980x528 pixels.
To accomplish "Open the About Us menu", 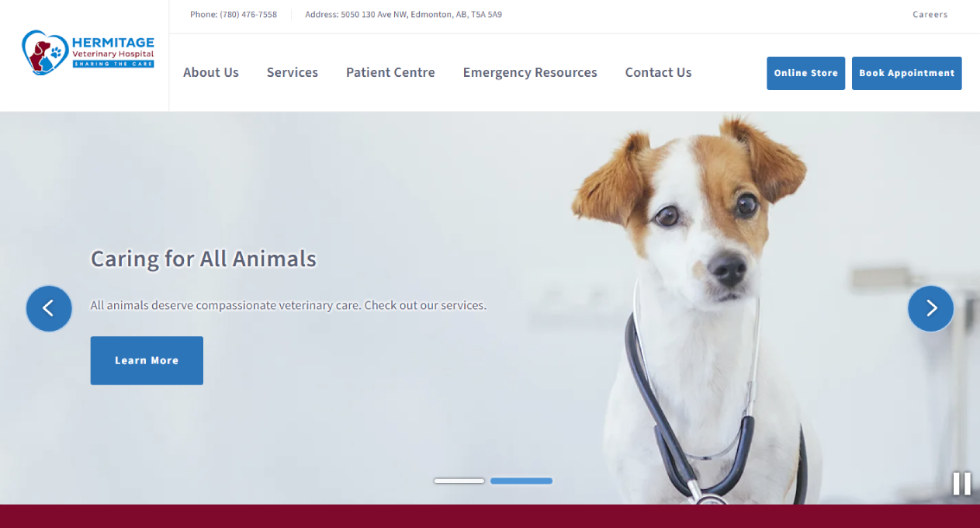I will (211, 72).
